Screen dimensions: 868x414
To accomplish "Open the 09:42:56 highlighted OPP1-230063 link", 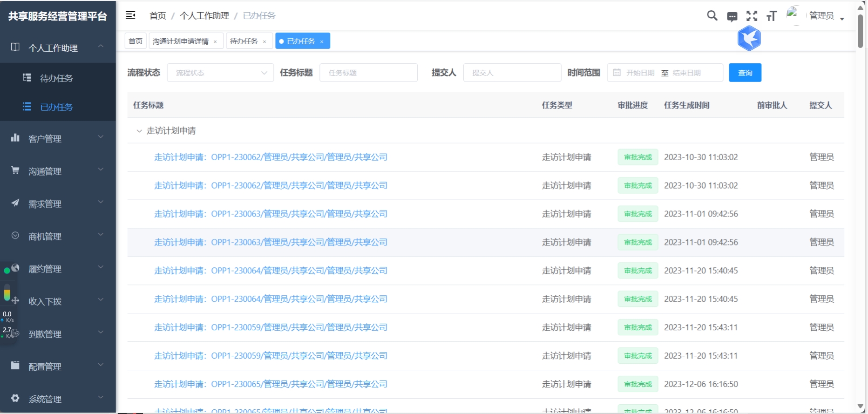I will (x=271, y=242).
